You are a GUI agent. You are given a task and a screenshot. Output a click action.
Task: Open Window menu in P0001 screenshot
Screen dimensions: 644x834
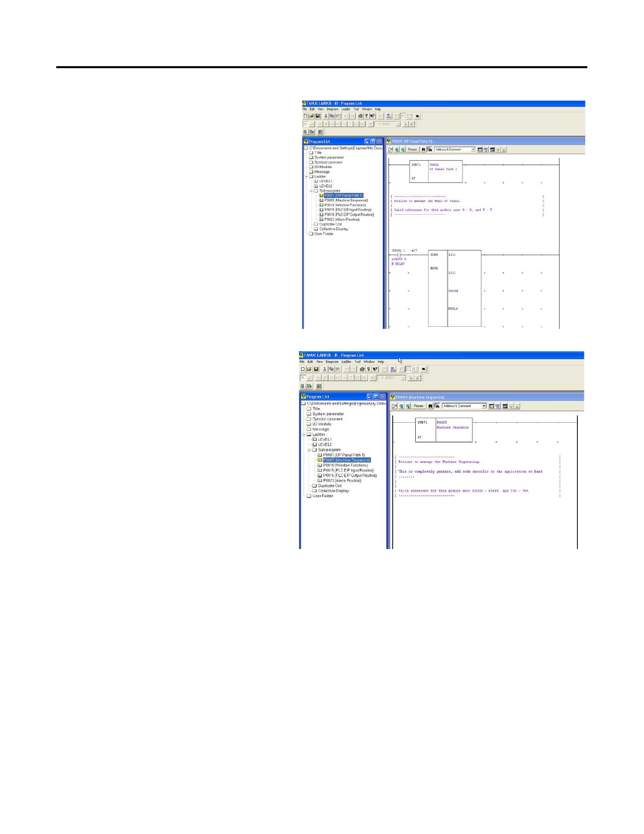coord(367,109)
